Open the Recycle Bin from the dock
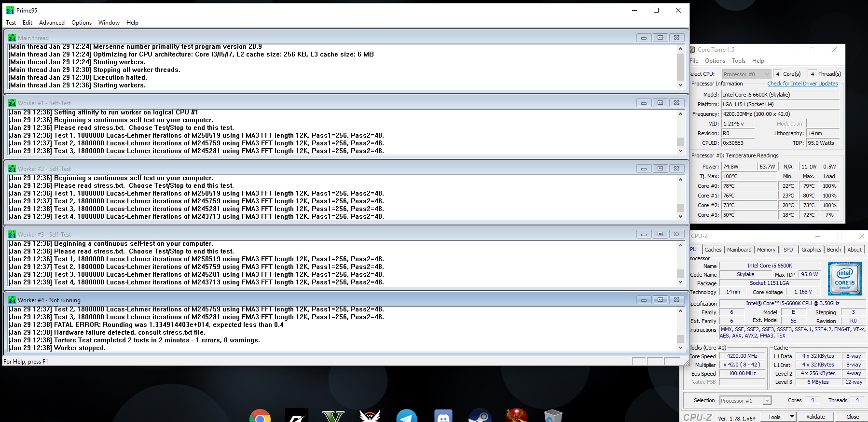The width and height of the screenshot is (868, 422). coord(553,416)
